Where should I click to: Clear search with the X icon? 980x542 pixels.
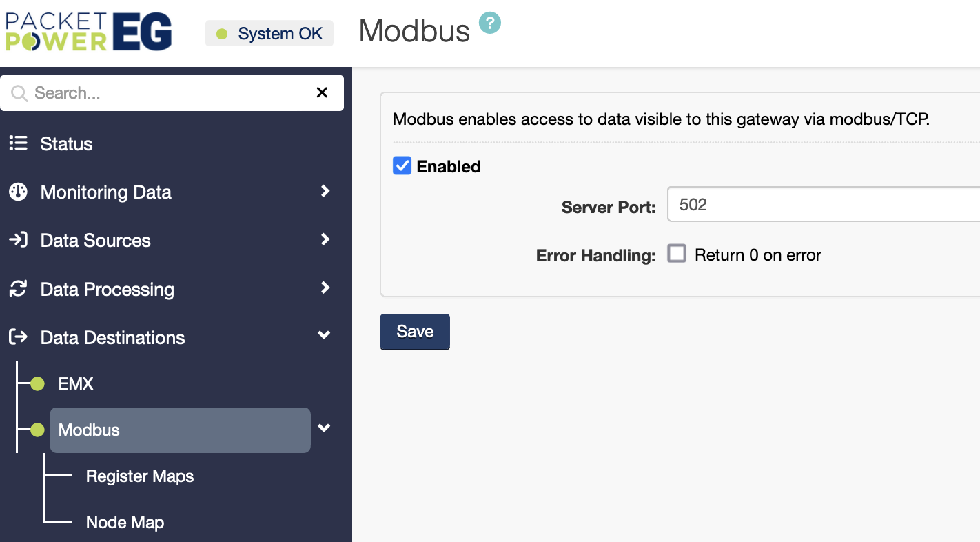322,92
